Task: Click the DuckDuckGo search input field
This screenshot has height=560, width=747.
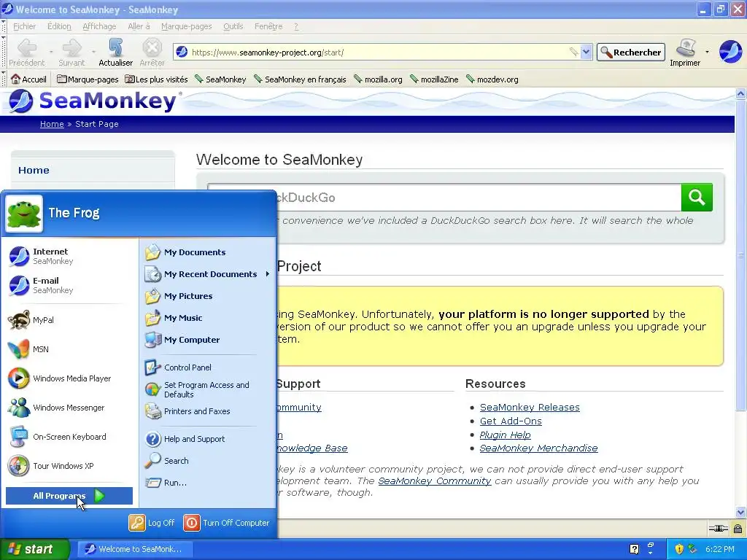Action: (444, 197)
